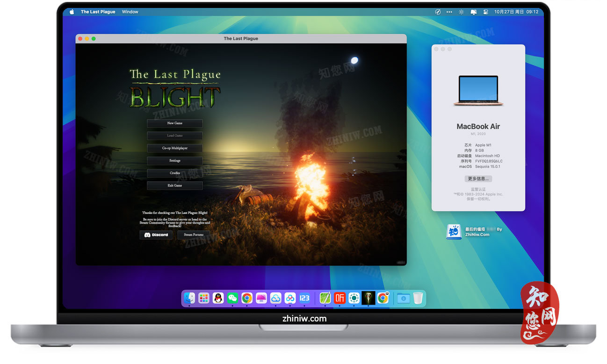Viewport: 607px width, 364px height.
Task: Click the MacBook image in About window
Action: click(x=478, y=91)
